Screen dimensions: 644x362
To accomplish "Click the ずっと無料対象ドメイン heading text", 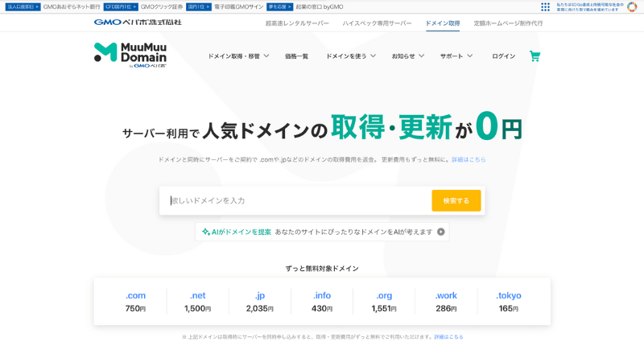I will pyautogui.click(x=322, y=269).
